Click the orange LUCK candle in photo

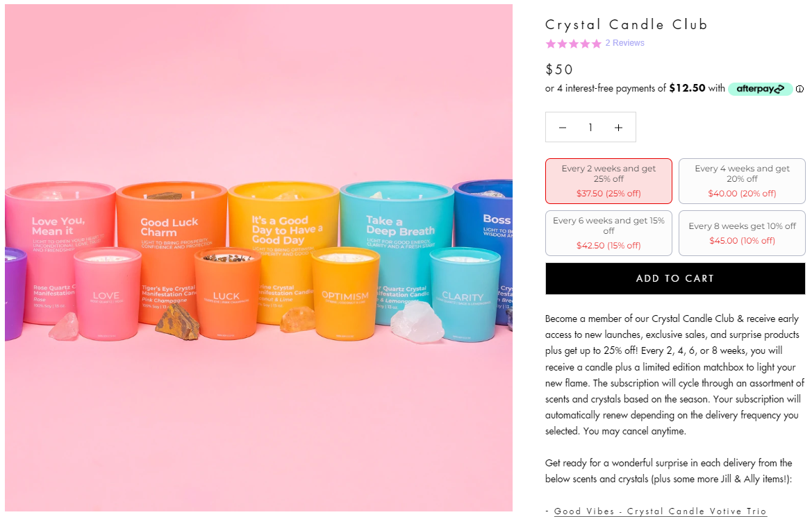226,294
